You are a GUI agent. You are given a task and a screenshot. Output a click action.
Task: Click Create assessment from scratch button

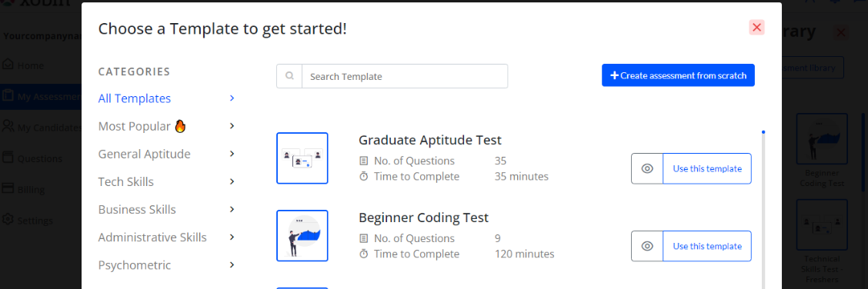click(678, 75)
